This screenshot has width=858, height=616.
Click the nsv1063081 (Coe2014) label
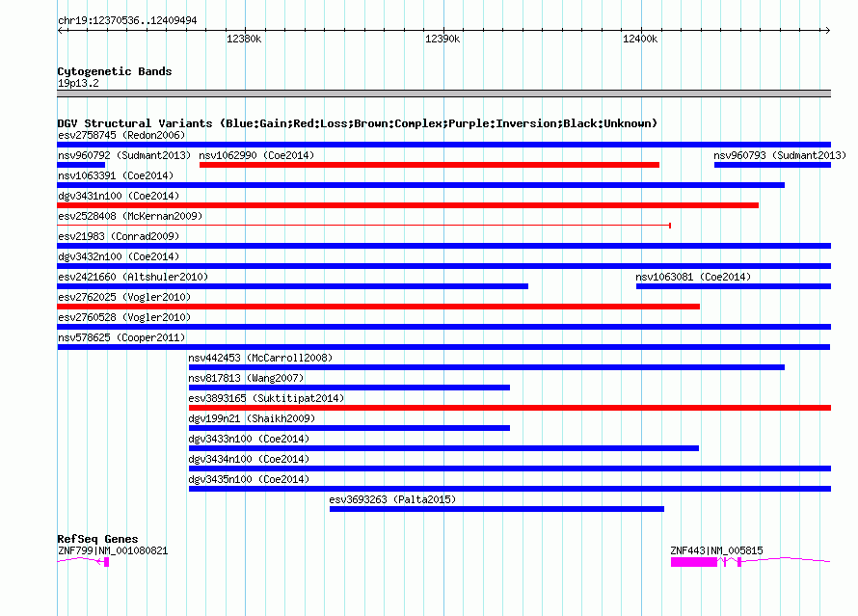coord(693,277)
